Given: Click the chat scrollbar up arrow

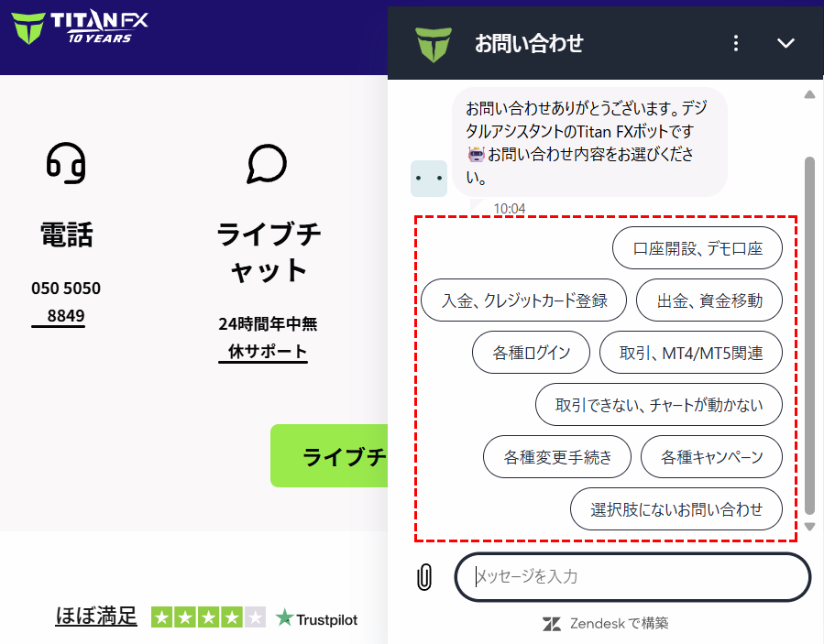Looking at the screenshot, I should click(810, 94).
